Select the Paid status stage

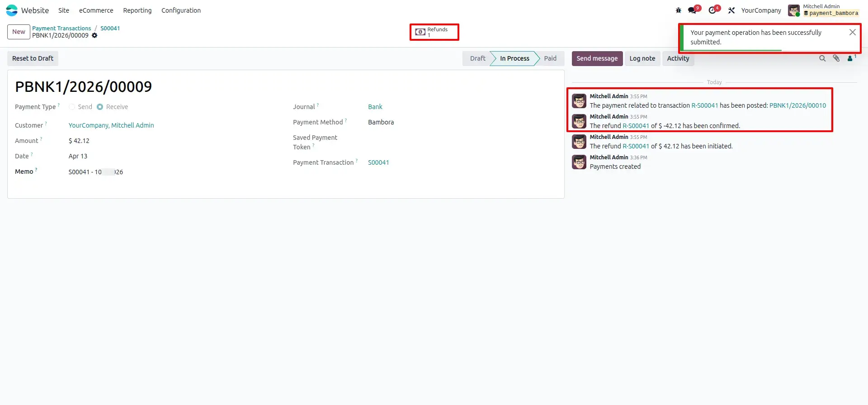pyautogui.click(x=550, y=58)
